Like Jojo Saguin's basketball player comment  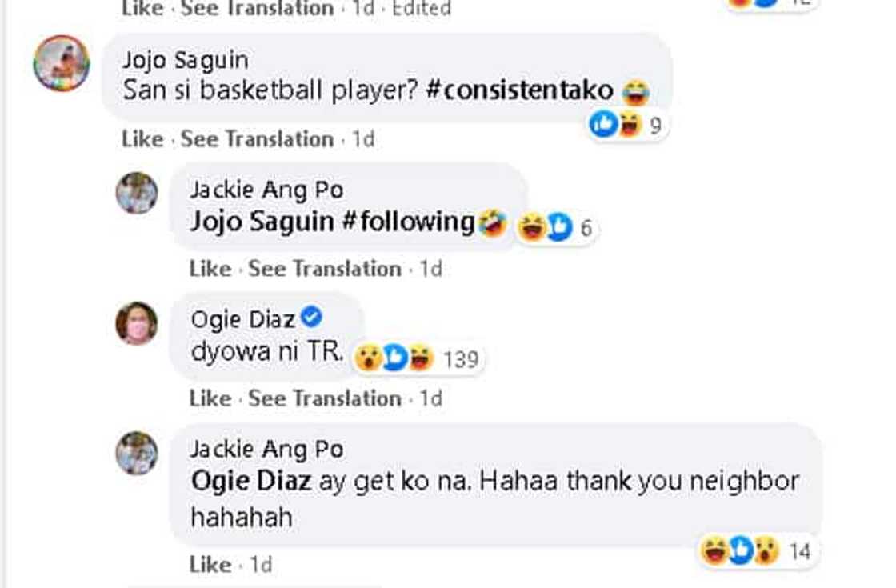(x=142, y=139)
